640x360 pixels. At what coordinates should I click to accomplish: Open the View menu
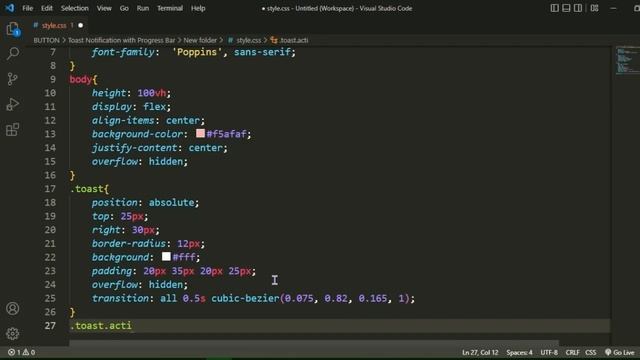click(104, 8)
